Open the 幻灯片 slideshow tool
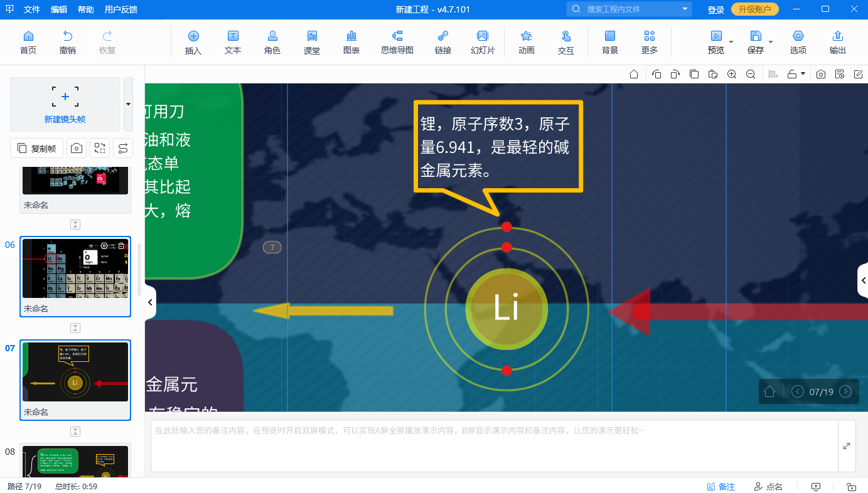 click(483, 42)
